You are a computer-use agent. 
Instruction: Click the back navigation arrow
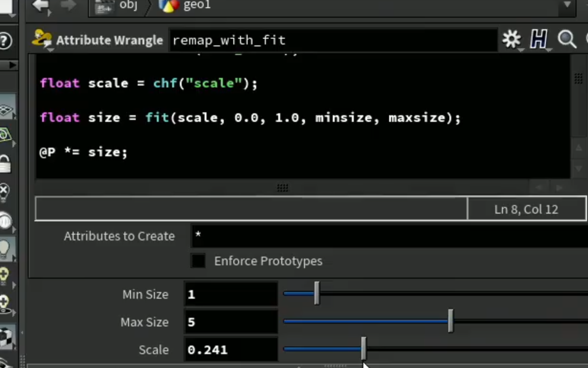(42, 6)
